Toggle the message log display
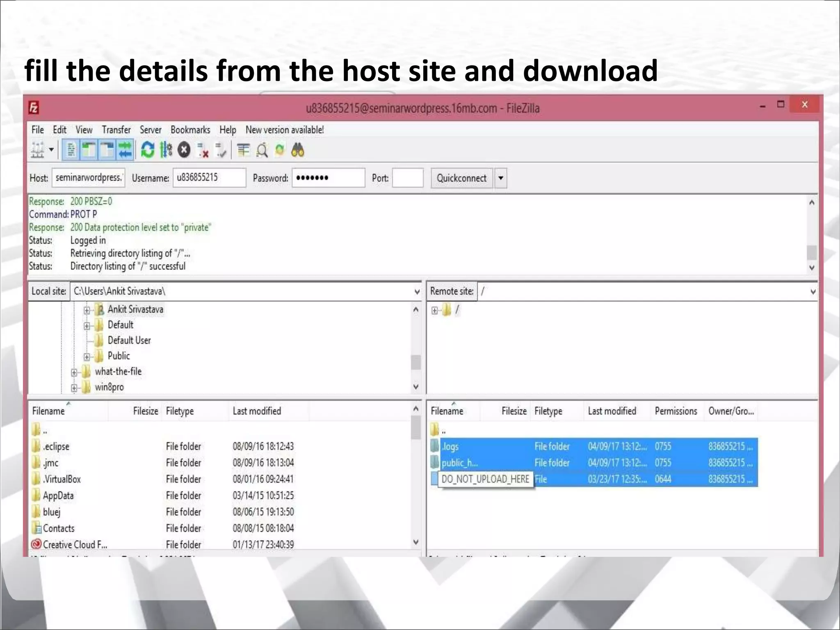This screenshot has width=840, height=630. pos(71,150)
